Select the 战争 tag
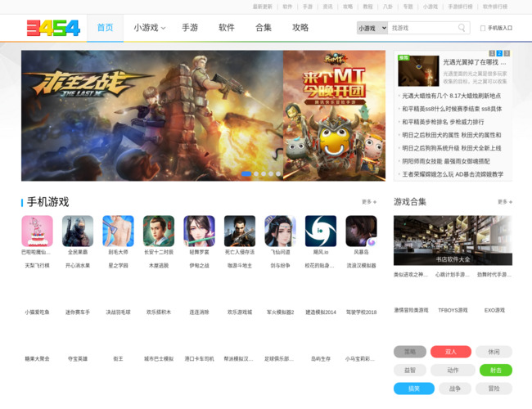Screen dimensions: 532x409 coord(455,389)
